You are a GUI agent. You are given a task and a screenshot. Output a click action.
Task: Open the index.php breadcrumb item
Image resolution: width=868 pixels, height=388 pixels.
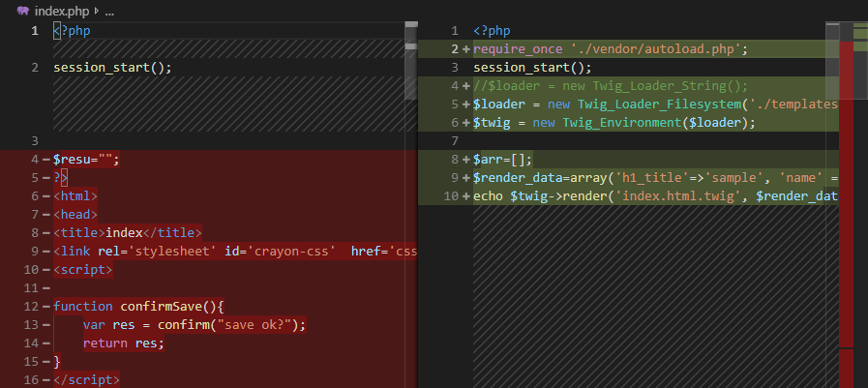tap(61, 11)
